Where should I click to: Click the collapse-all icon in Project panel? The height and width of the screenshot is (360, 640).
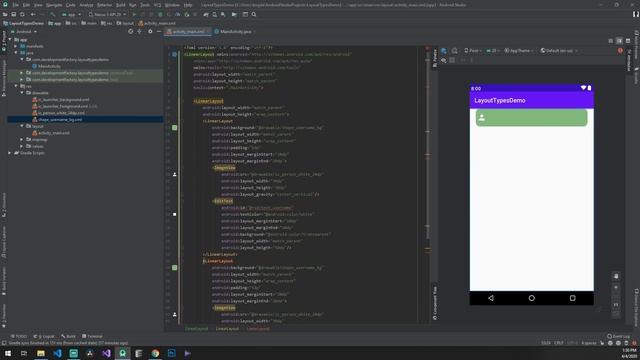(x=140, y=31)
